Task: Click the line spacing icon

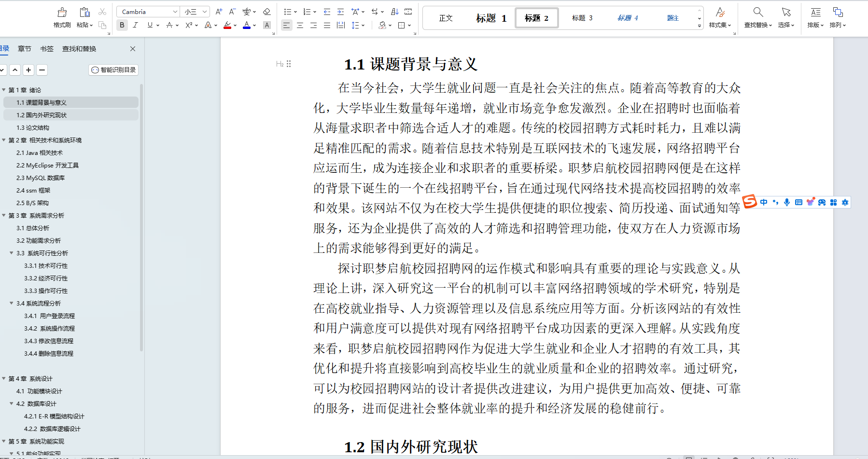Action: tap(355, 25)
